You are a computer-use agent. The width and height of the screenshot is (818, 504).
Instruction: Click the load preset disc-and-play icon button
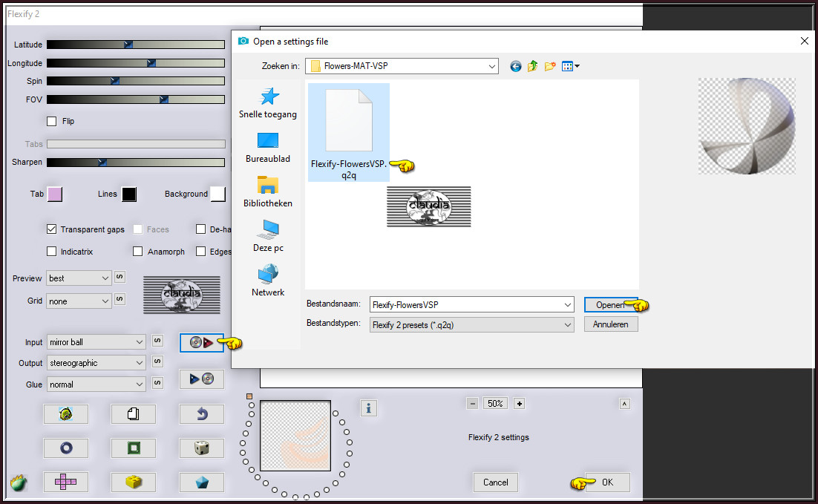pyautogui.click(x=201, y=343)
